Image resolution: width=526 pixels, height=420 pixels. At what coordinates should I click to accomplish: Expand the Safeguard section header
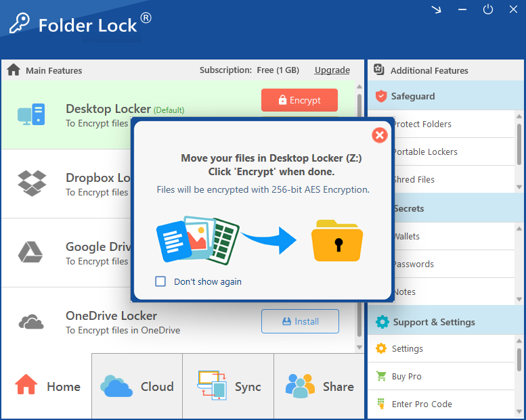point(445,96)
